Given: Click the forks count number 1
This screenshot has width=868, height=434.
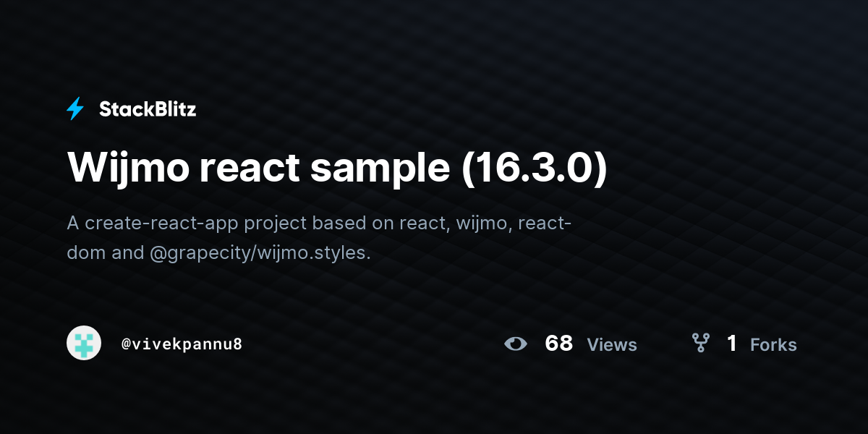Looking at the screenshot, I should (732, 344).
